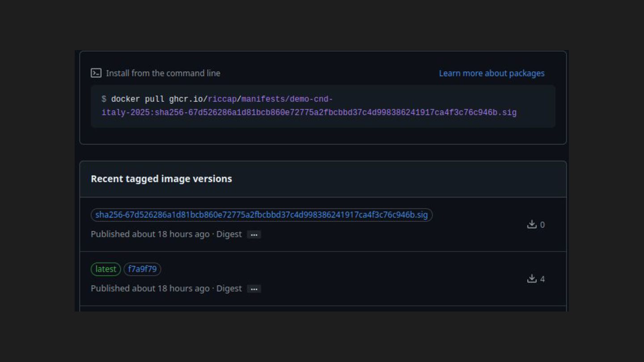
Task: Open the sha256-67d52...946b.sig tag
Action: coord(262,215)
